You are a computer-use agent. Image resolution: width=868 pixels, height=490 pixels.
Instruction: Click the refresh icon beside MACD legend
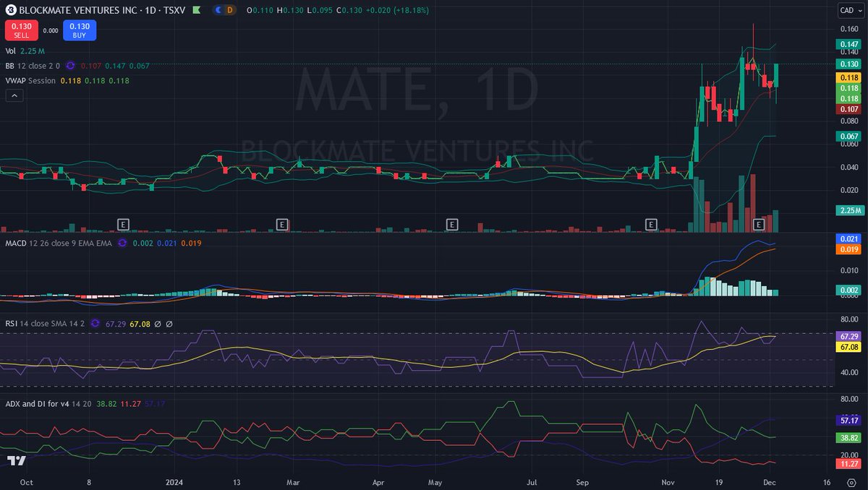pyautogui.click(x=122, y=244)
